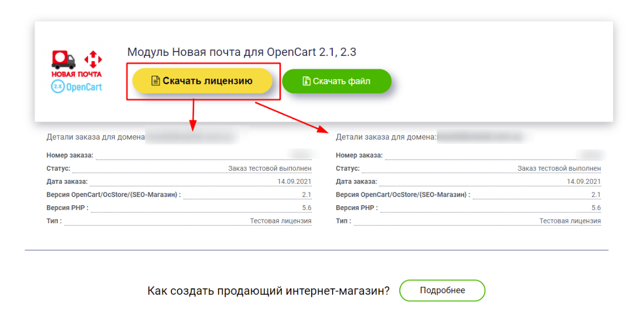
Task: Open the Подробнее link button
Action: [x=442, y=291]
